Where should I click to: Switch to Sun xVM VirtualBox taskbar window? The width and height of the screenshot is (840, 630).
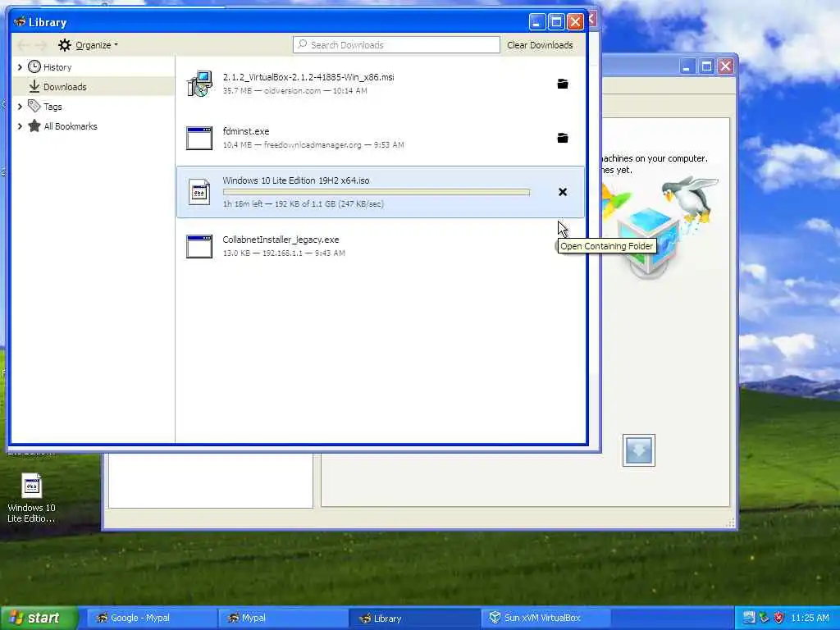tap(546, 618)
